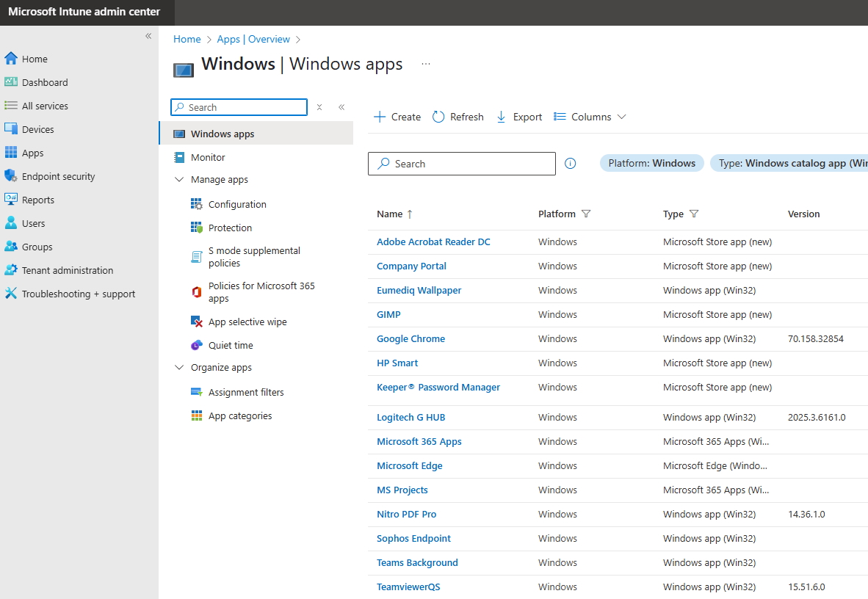Open the Keeper Password Manager link
The image size is (868, 599).
438,388
